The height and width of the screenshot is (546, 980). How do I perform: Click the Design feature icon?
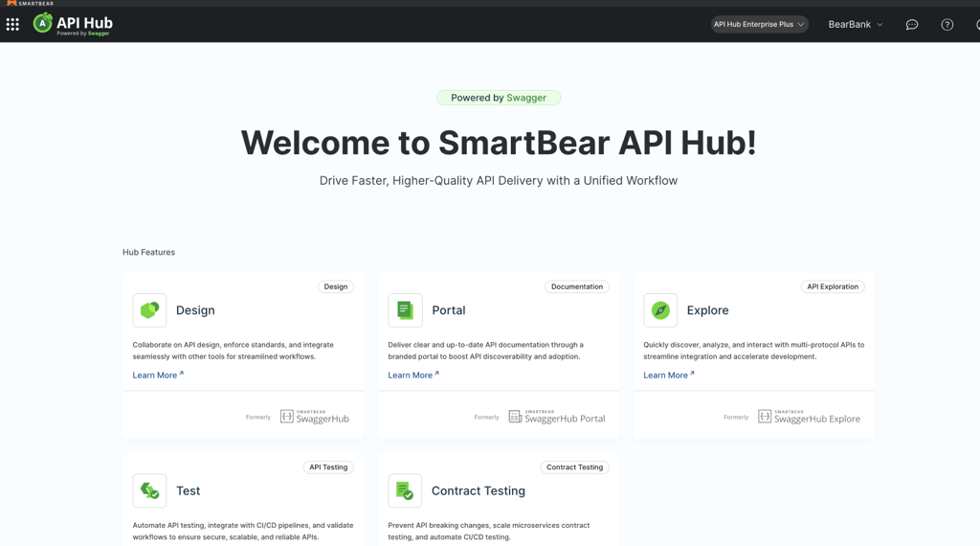coord(149,310)
